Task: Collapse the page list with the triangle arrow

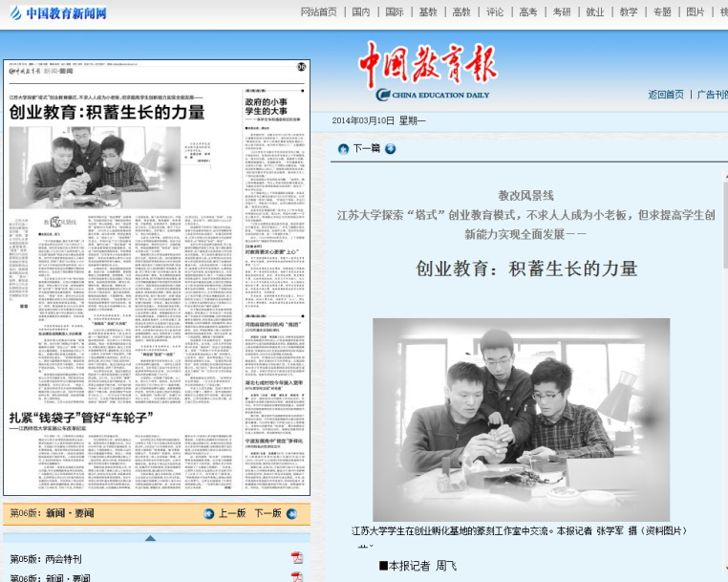Action: [x=150, y=538]
